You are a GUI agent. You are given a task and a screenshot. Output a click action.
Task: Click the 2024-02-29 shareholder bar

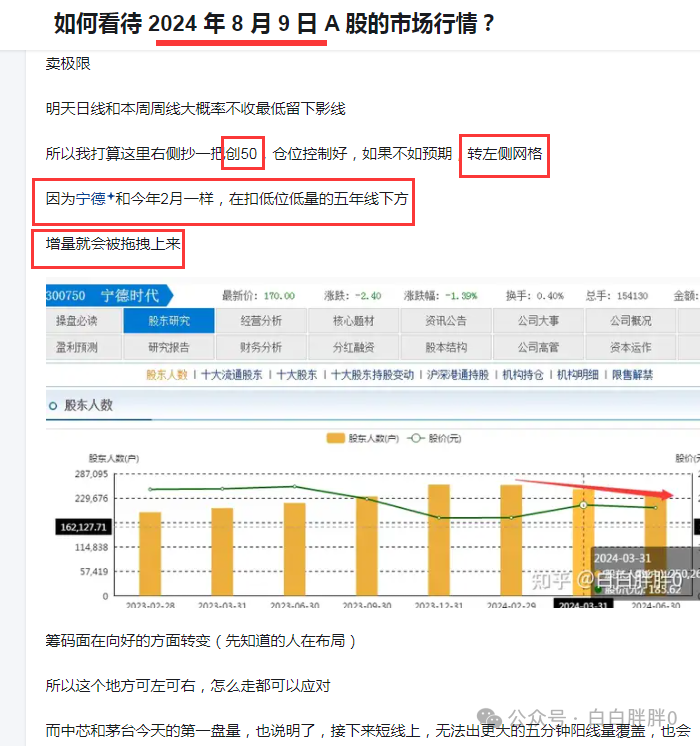coord(511,540)
